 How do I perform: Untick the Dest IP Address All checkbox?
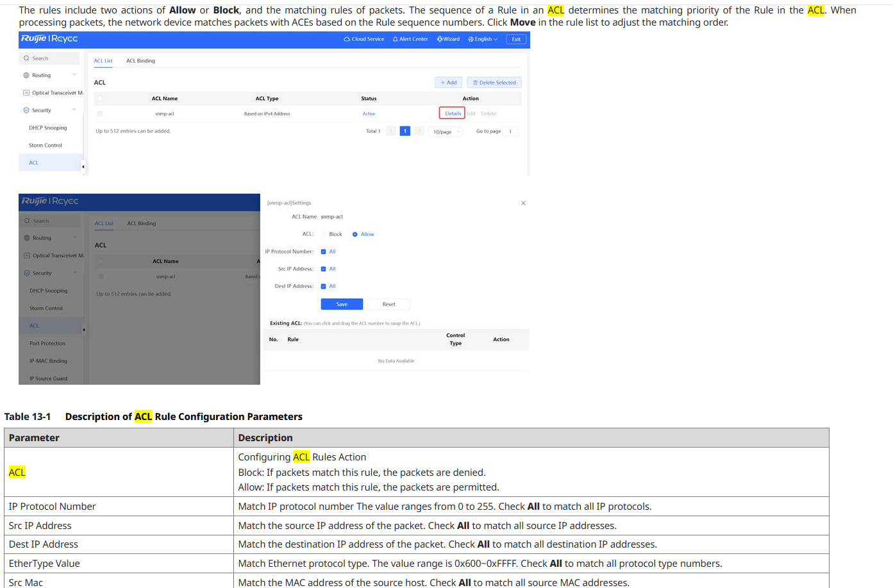(324, 287)
